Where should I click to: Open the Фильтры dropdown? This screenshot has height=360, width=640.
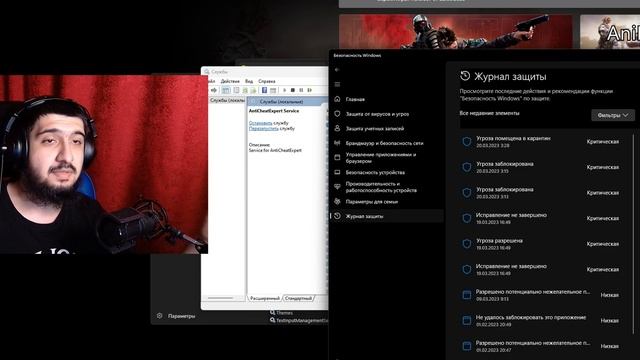click(x=613, y=116)
